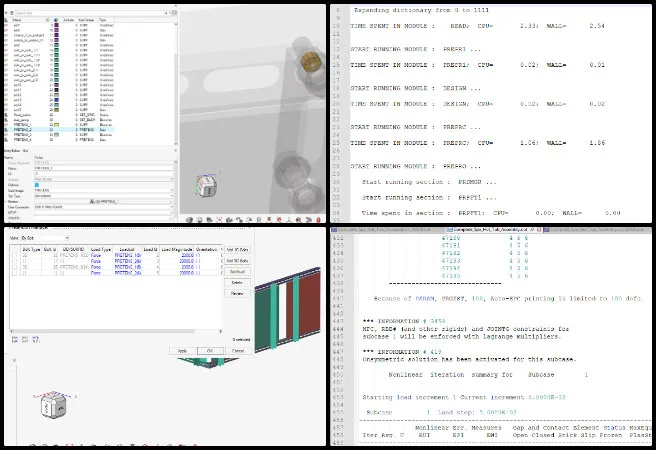Check the third row checkbox in pretension table
This screenshot has width=656, height=450.
13,266
